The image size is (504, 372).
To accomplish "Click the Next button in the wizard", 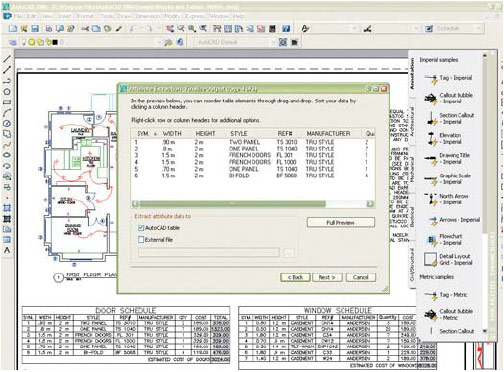I will (327, 277).
